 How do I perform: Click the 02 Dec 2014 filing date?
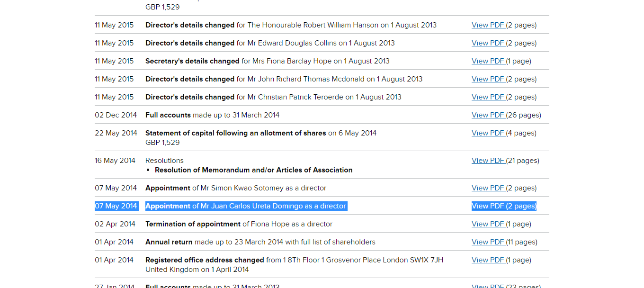pyautogui.click(x=116, y=115)
